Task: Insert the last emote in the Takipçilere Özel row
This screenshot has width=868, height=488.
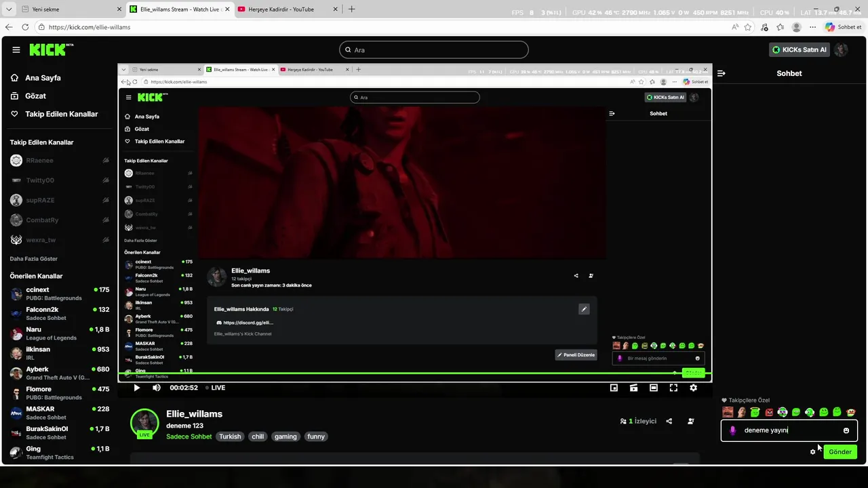Action: (851, 412)
